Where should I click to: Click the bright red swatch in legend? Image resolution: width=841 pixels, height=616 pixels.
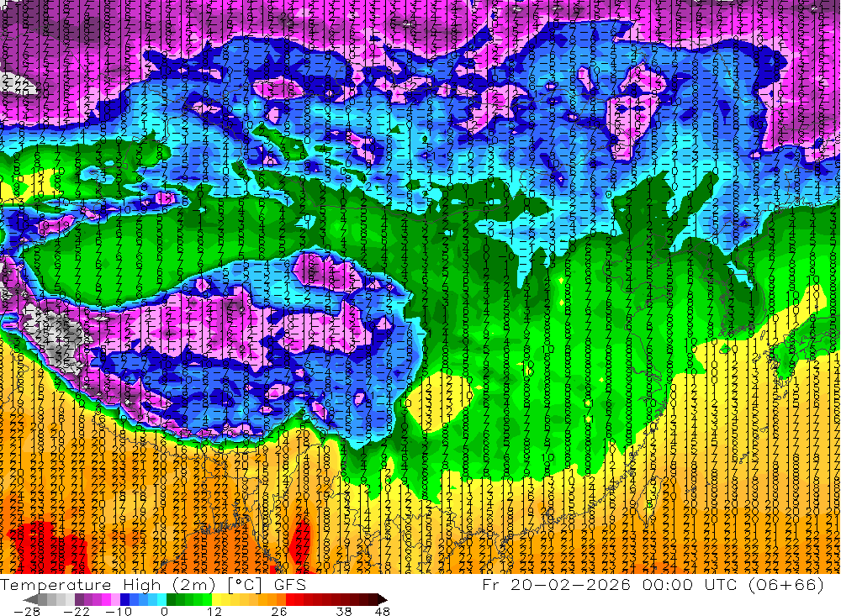click(290, 600)
